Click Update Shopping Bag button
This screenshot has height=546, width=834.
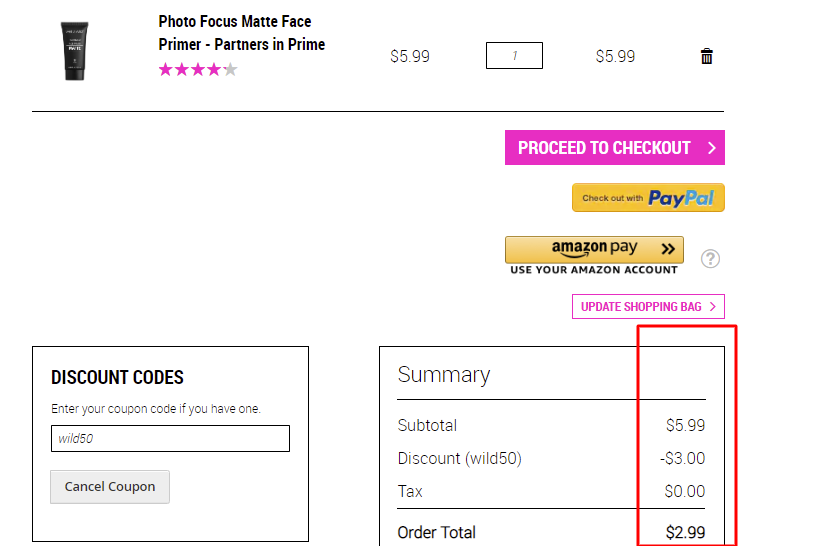[648, 307]
